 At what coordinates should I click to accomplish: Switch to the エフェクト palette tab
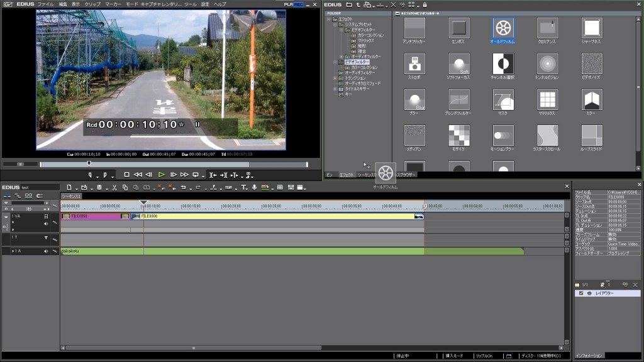(347, 175)
